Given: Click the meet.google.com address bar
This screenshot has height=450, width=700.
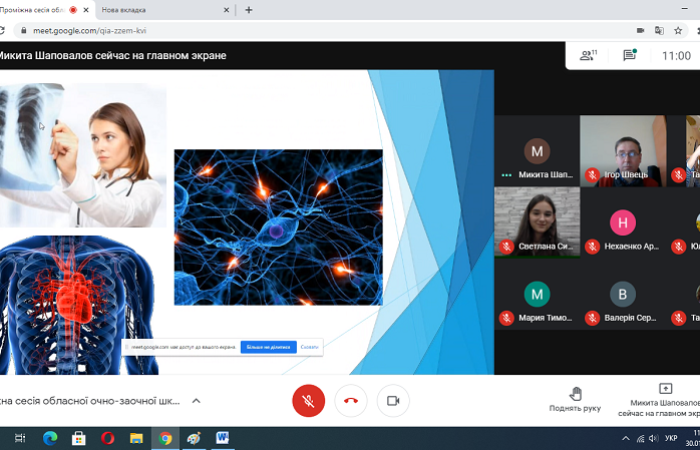Looking at the screenshot, I should coord(300,30).
